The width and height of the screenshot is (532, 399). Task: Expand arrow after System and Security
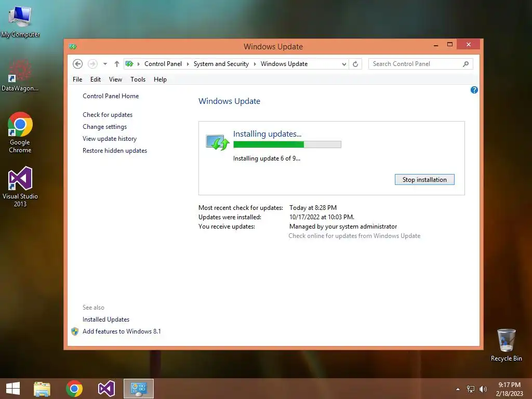(255, 64)
